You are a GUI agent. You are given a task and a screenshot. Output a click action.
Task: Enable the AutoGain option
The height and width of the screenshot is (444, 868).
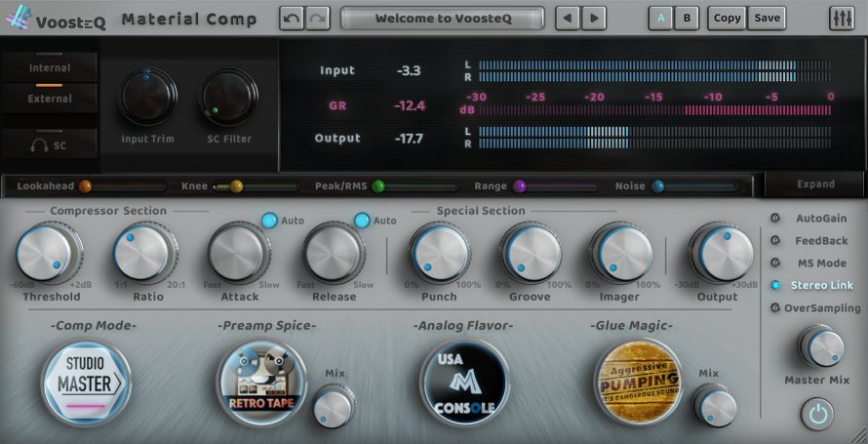click(x=775, y=219)
